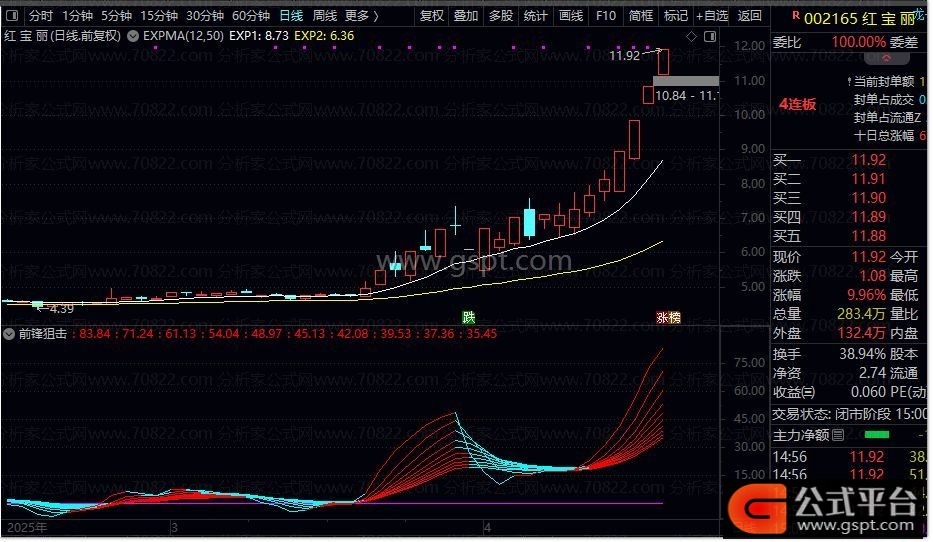This screenshot has width=933, height=542.
Task: Open 统计 statistics tool
Action: pyautogui.click(x=536, y=16)
